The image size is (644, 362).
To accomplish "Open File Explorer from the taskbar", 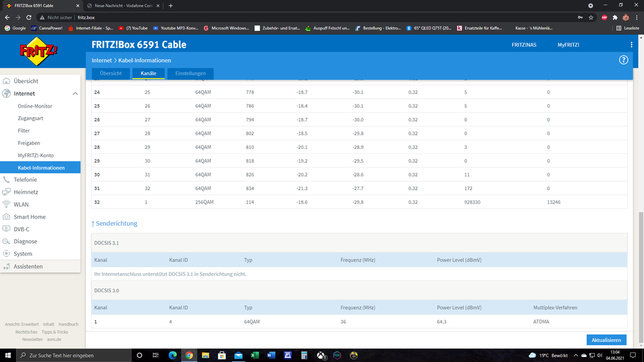I will tap(206, 356).
